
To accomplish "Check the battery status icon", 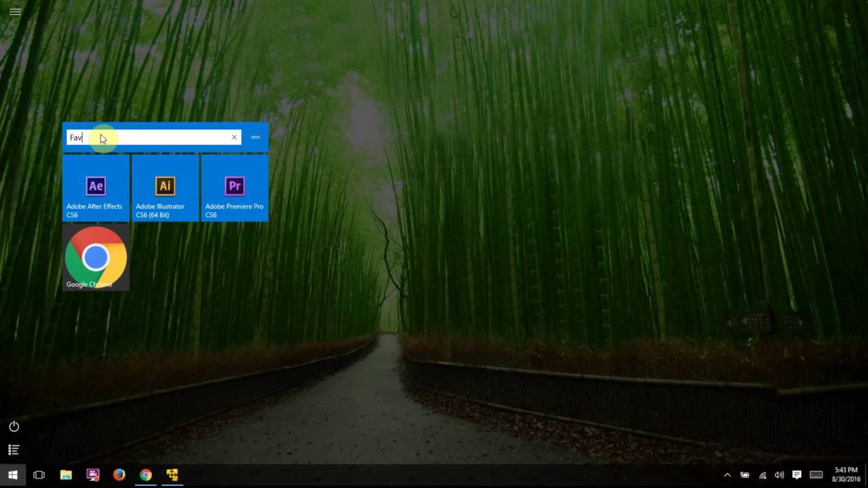I will [745, 475].
